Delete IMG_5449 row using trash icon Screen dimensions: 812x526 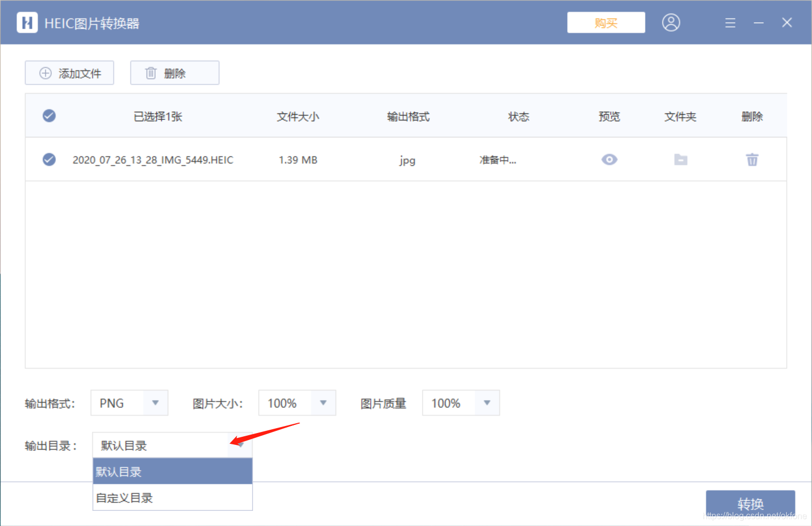752,159
